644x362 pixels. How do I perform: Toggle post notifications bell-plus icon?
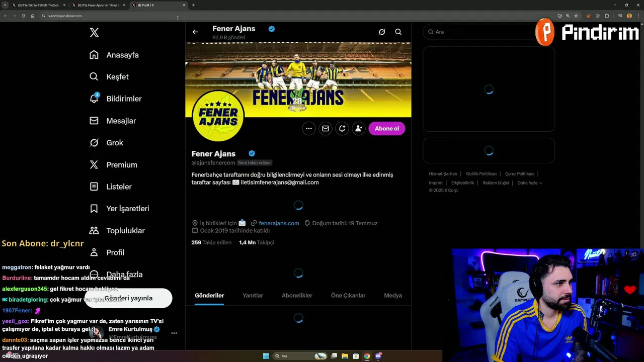(342, 129)
